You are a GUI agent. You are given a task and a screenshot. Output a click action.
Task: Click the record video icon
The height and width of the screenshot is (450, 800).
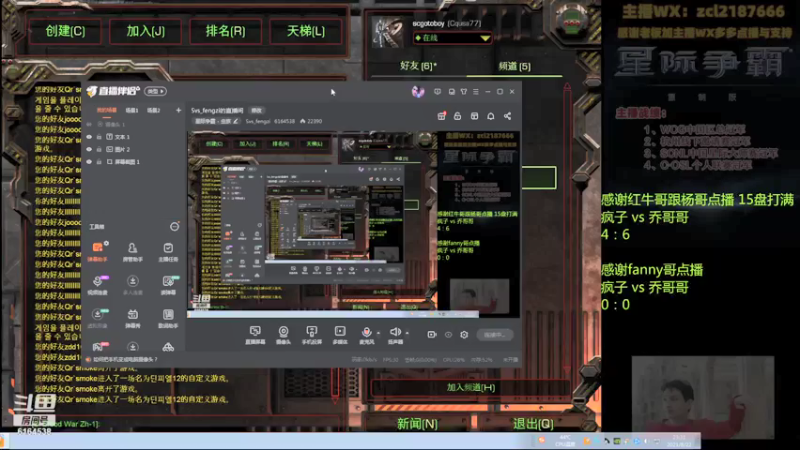tap(432, 335)
